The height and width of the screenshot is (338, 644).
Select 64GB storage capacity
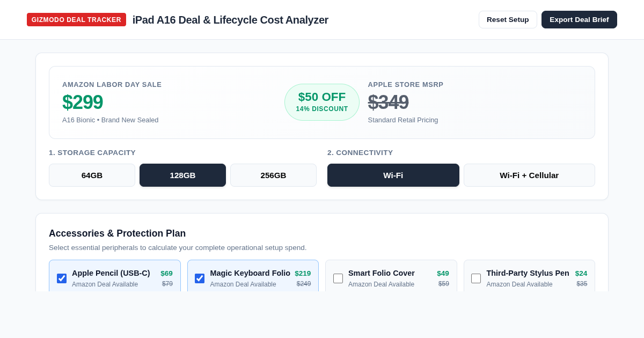pos(92,175)
